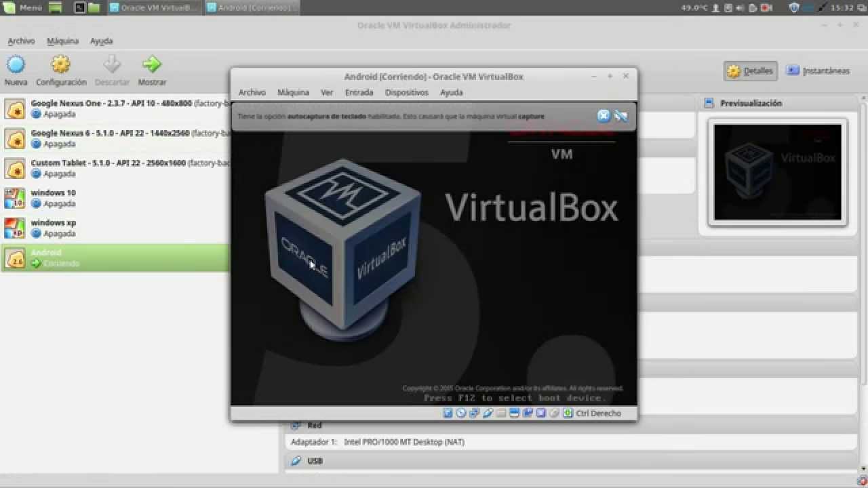
Task: Click video capture status bar icon
Action: point(528,413)
